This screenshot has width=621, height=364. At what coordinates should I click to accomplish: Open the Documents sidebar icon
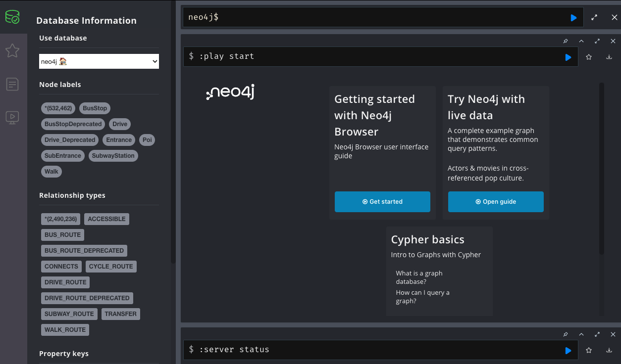(x=12, y=84)
